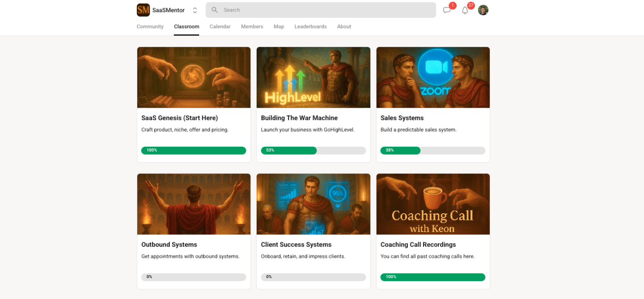
Task: Open the About tab
Action: coord(344,27)
